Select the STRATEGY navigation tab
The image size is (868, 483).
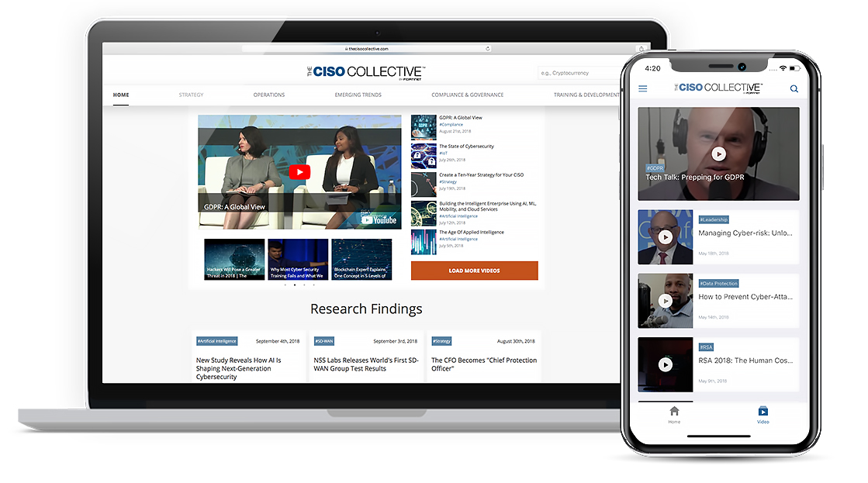pos(191,95)
